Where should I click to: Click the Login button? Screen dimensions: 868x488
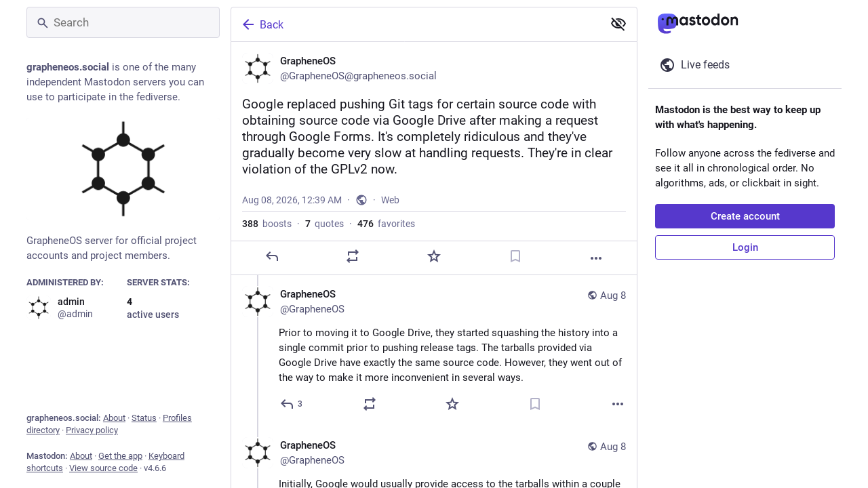[x=745, y=247]
